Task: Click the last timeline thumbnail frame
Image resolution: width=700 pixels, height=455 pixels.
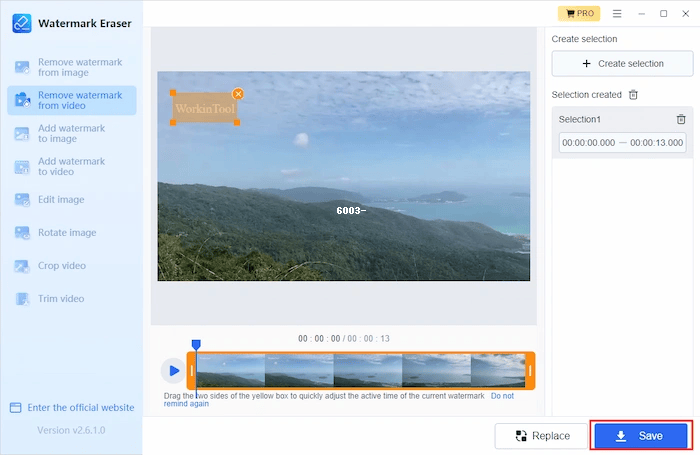Action: [x=498, y=371]
